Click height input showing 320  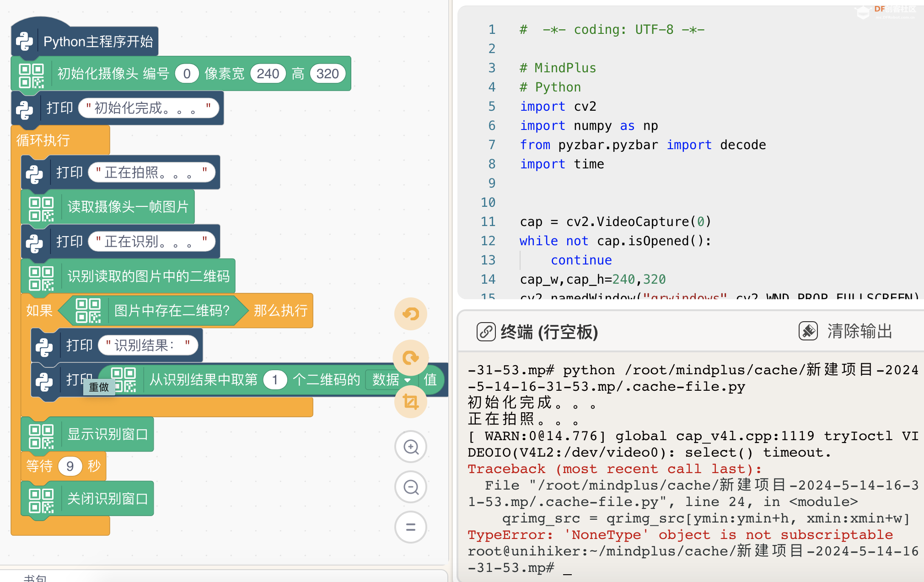(328, 74)
